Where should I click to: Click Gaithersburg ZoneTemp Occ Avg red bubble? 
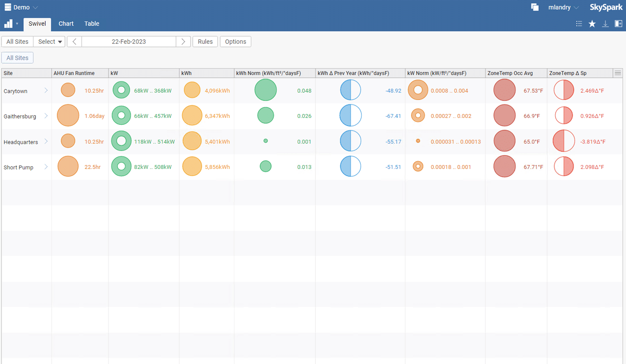(505, 116)
